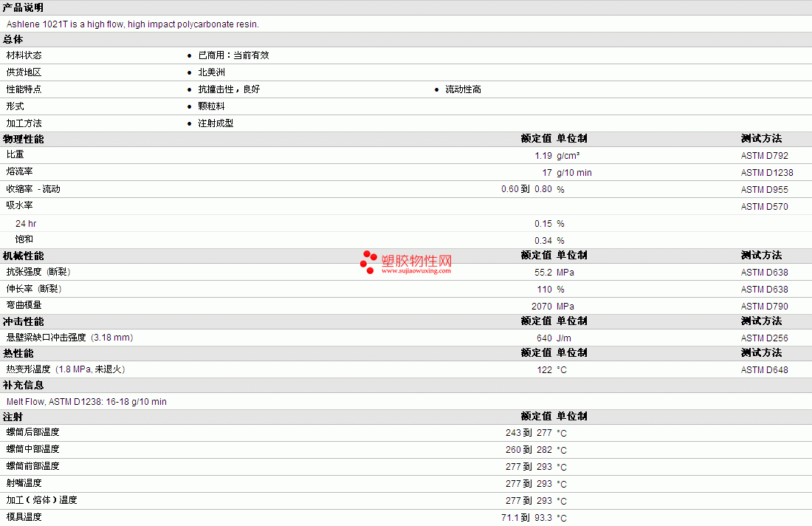Click the '螺筒前部温度' row label

[32, 466]
